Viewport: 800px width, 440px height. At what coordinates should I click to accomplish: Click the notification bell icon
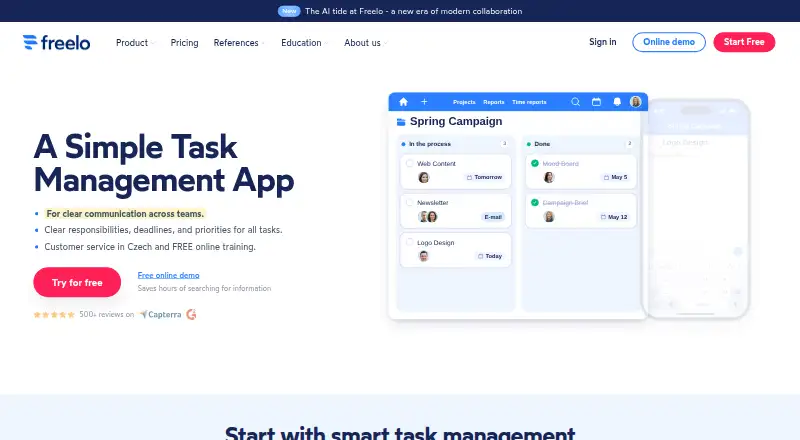[617, 102]
